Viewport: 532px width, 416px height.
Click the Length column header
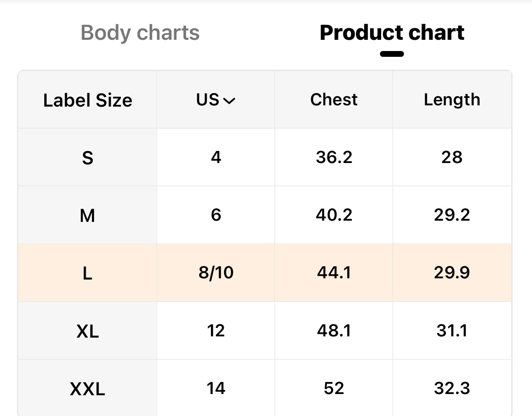[x=452, y=100]
